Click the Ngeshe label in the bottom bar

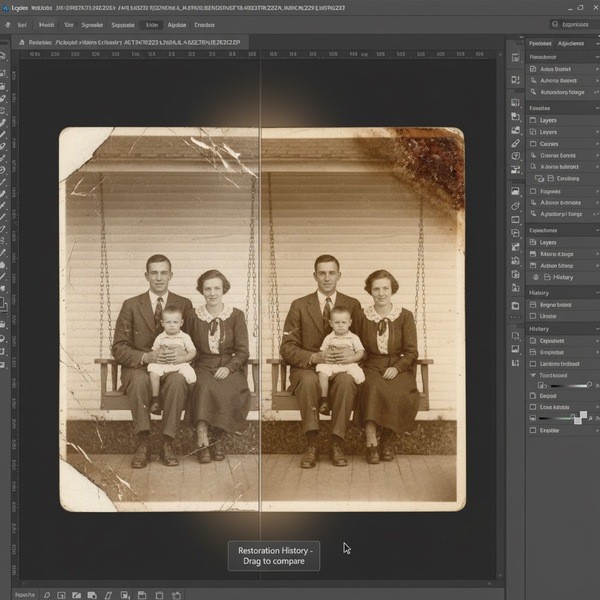[25, 595]
